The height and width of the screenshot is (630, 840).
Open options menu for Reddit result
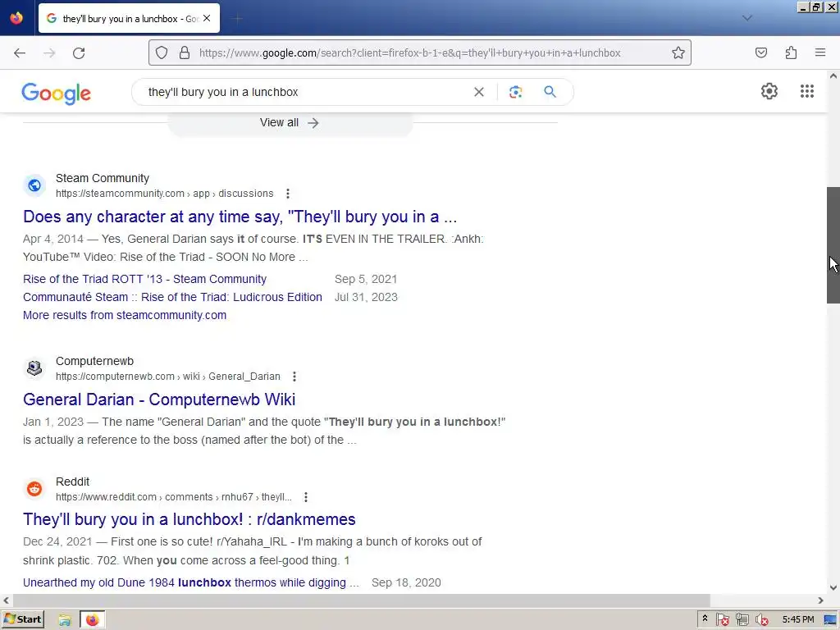tap(305, 497)
